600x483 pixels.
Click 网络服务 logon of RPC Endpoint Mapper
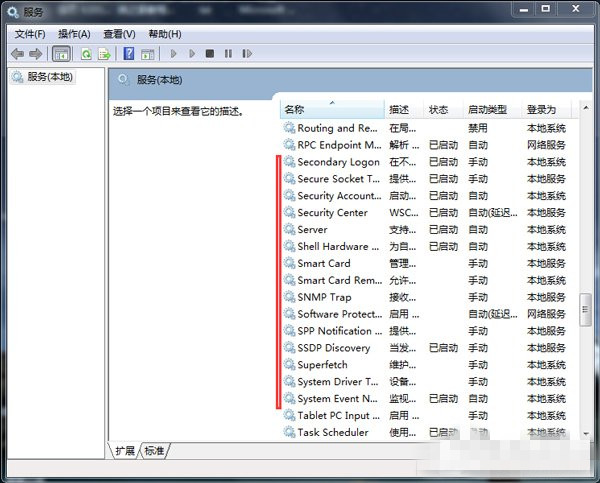click(546, 145)
